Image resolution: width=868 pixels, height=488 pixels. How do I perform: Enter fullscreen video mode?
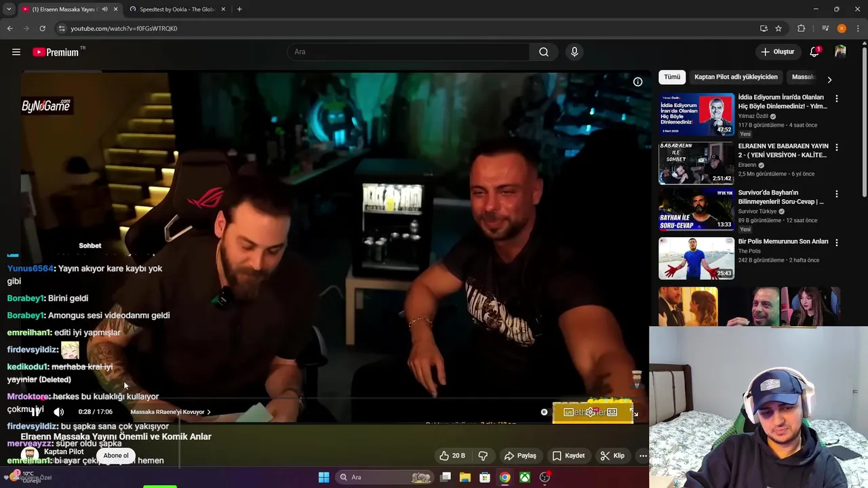[634, 412]
